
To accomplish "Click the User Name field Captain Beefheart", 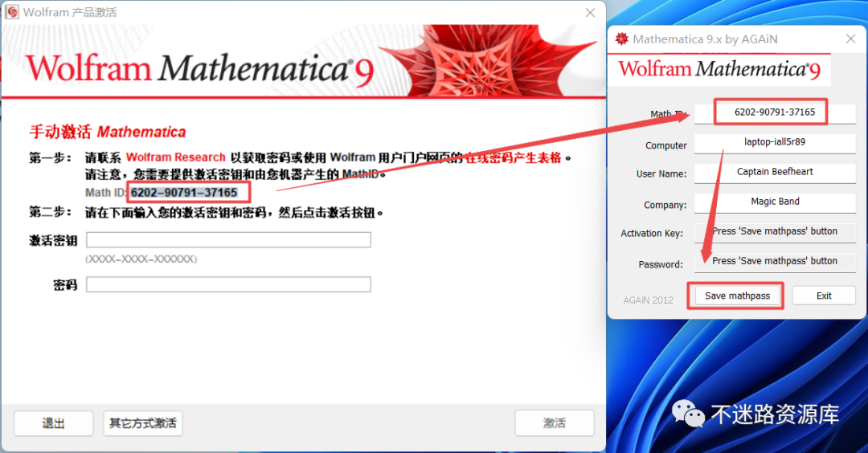I will pyautogui.click(x=775, y=173).
